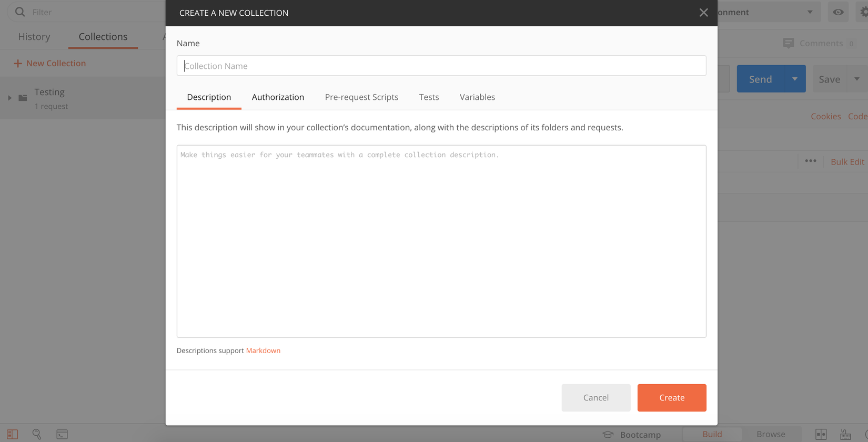Click the Comments speech bubble icon
Image resolution: width=868 pixels, height=442 pixels.
[x=788, y=43]
